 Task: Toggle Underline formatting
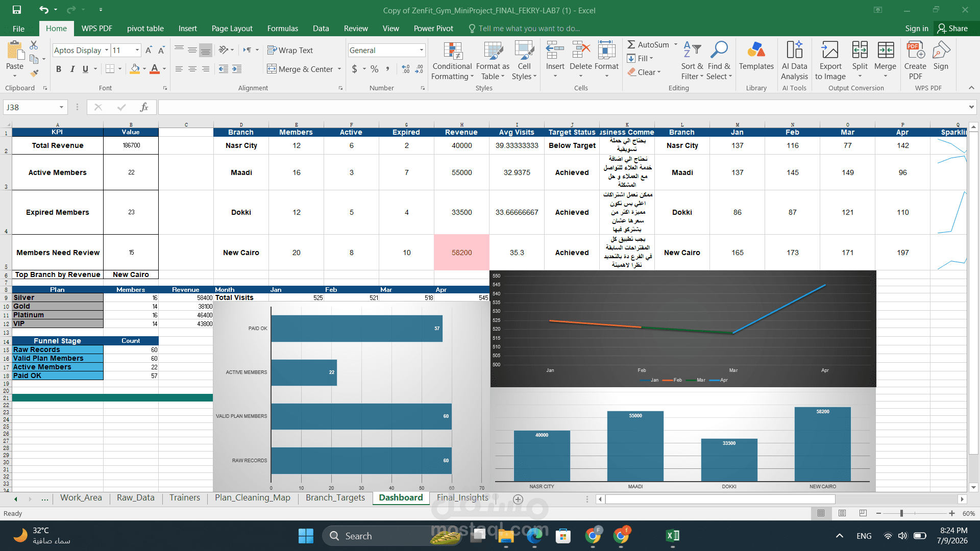pyautogui.click(x=85, y=69)
